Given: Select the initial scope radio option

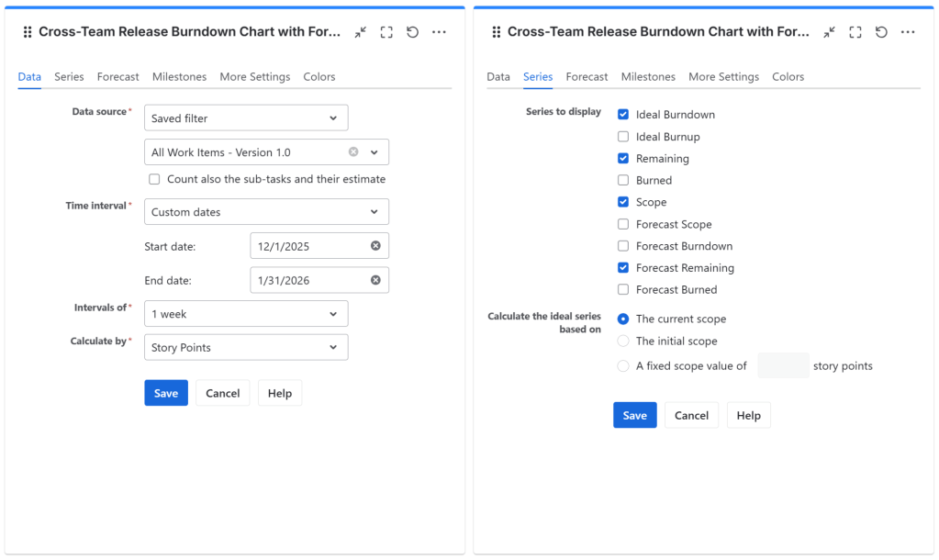Looking at the screenshot, I should click(623, 341).
